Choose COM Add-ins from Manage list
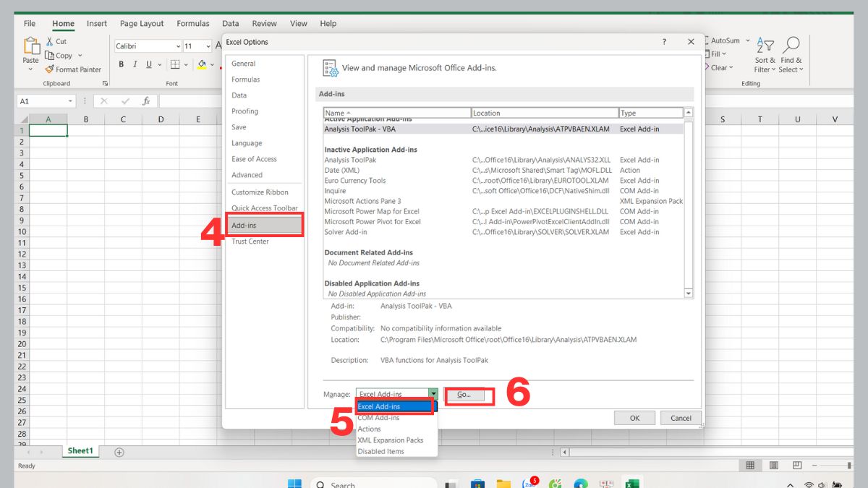 pos(378,418)
